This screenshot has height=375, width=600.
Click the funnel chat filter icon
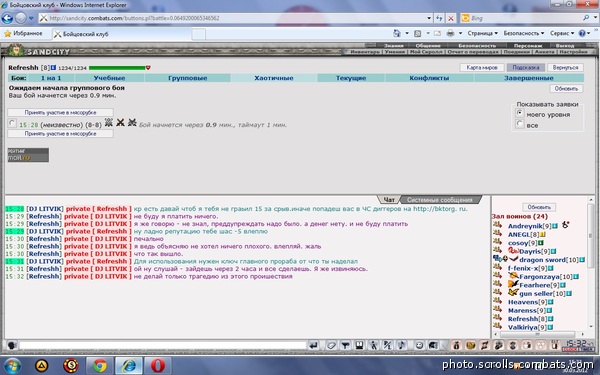click(x=345, y=346)
